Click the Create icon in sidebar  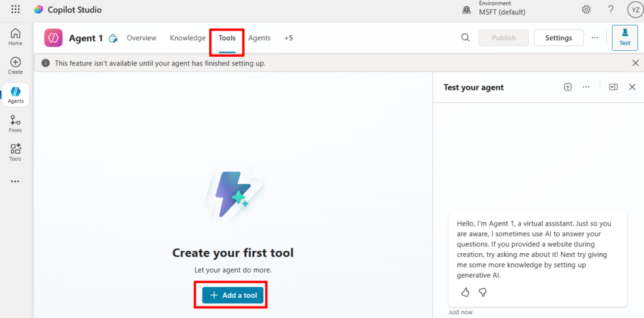point(15,65)
